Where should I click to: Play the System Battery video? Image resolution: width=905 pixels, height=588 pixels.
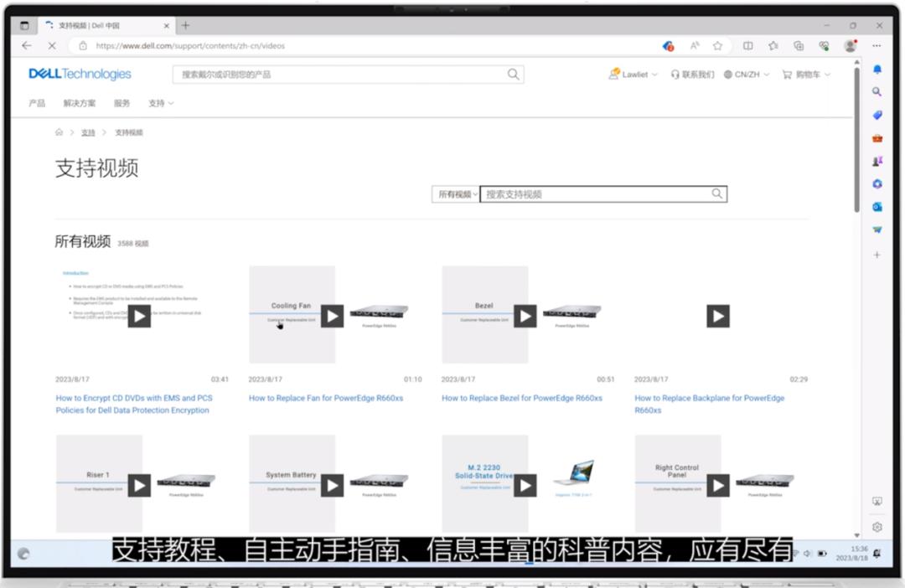[332, 485]
